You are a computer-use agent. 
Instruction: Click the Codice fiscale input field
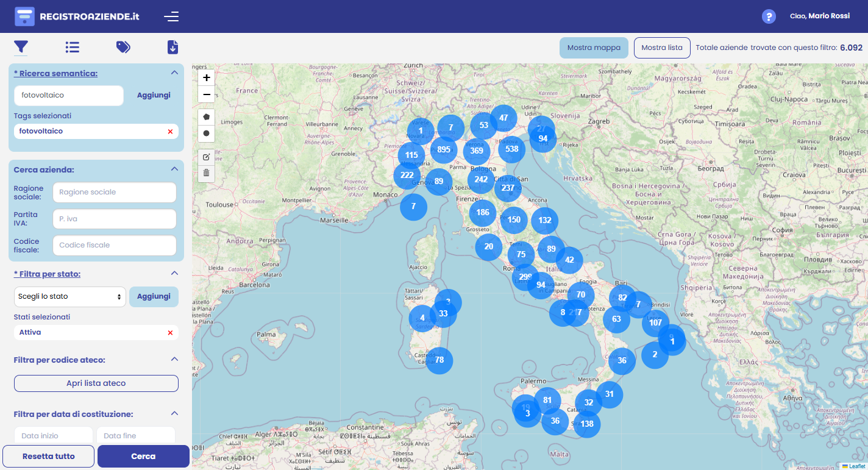[x=115, y=245]
